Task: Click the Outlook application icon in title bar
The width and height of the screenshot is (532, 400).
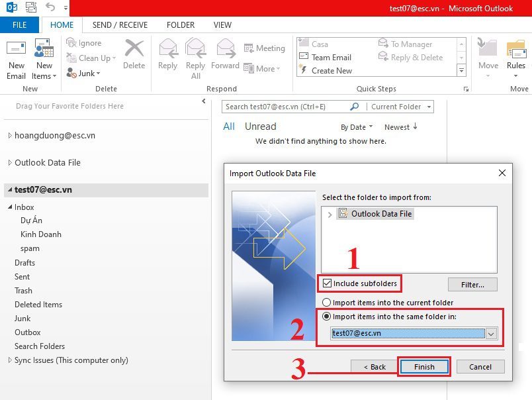Action: click(12, 7)
